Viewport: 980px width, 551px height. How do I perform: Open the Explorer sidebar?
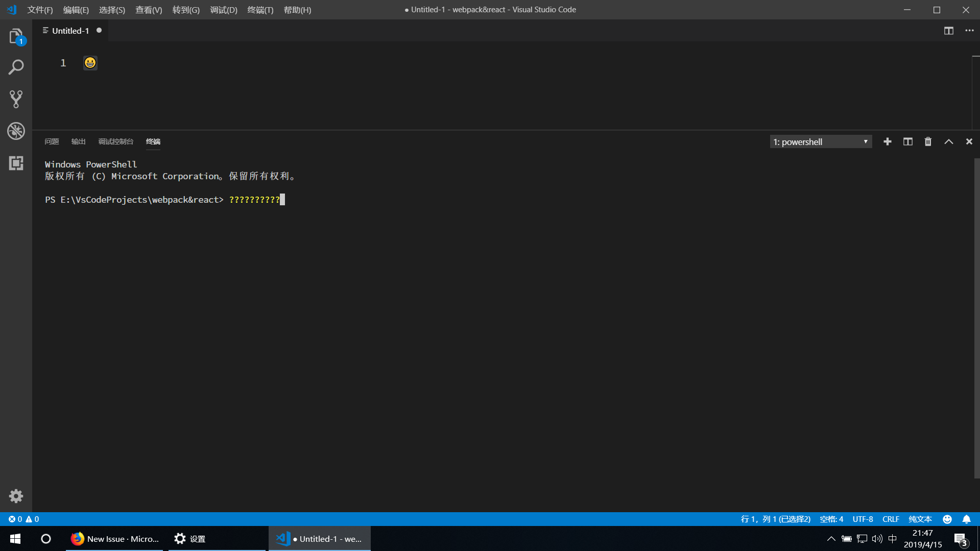(16, 36)
